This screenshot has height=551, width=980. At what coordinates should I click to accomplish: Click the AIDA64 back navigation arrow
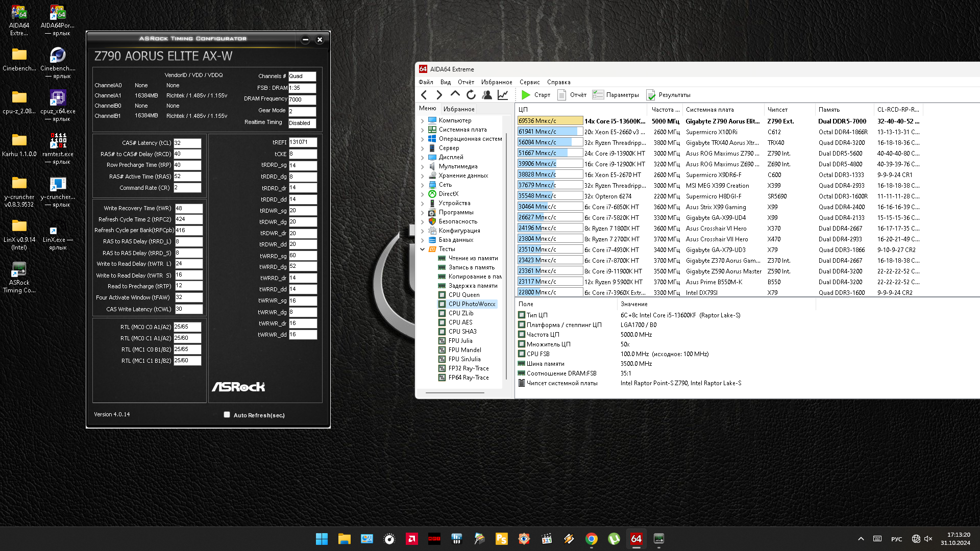(x=424, y=95)
